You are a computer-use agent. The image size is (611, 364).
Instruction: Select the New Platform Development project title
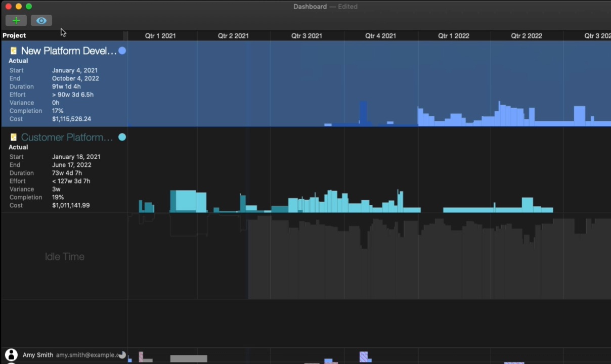68,51
